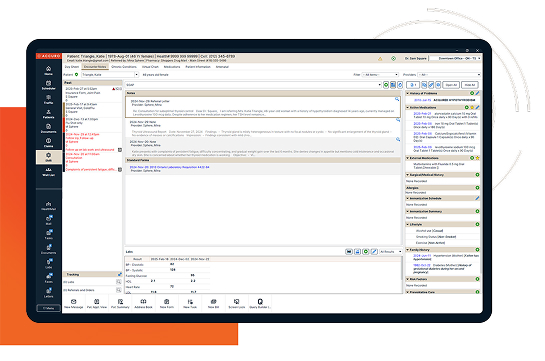Click the magnifier next to Labs tracking
The image size is (545, 361).
tap(119, 282)
